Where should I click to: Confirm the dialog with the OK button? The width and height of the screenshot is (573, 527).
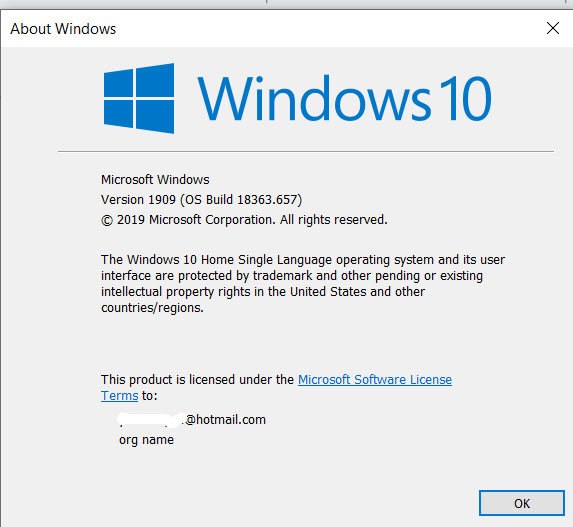tap(521, 503)
